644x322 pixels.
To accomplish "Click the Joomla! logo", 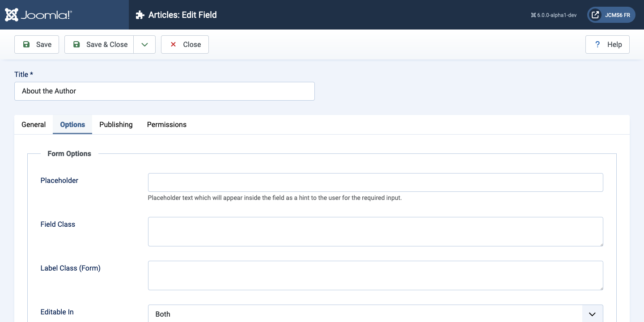I will [38, 15].
